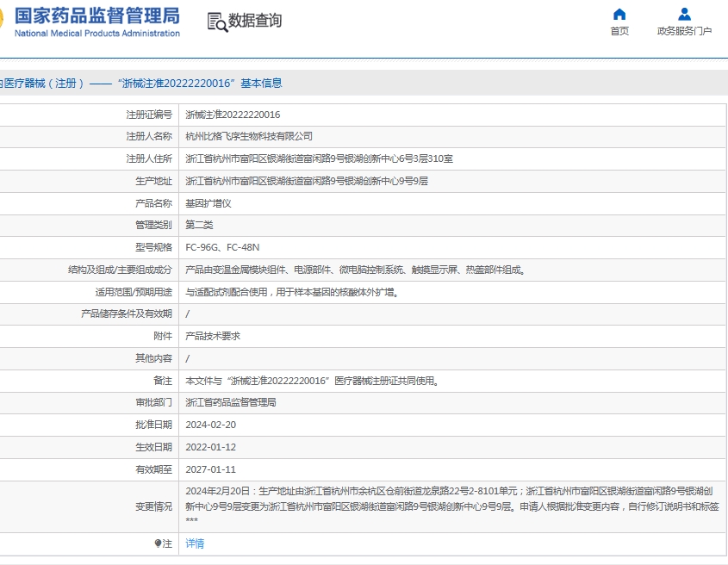728x565 pixels.
Task: Click the structure description starting 产品由变温金属模块组件
Action: point(355,270)
